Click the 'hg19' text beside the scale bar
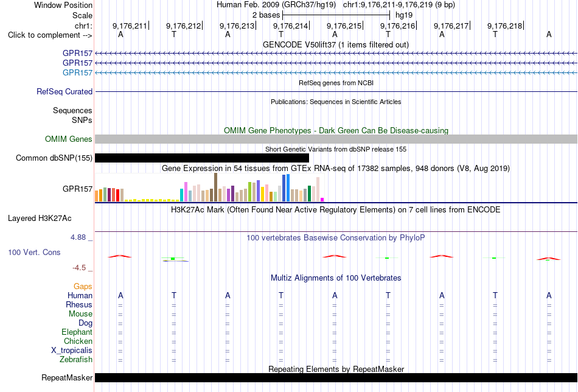The image size is (578, 392). 404,15
